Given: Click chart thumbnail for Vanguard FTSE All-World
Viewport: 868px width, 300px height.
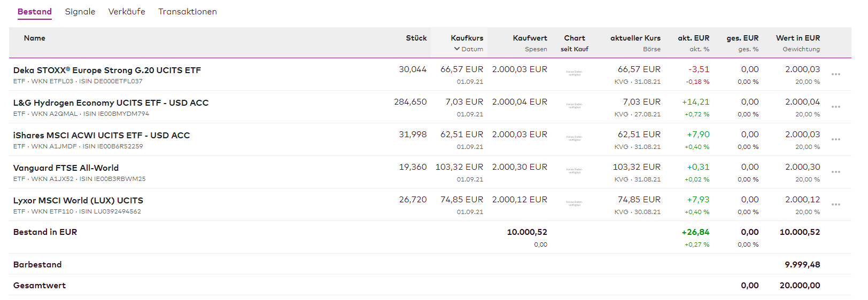Looking at the screenshot, I should (x=575, y=171).
